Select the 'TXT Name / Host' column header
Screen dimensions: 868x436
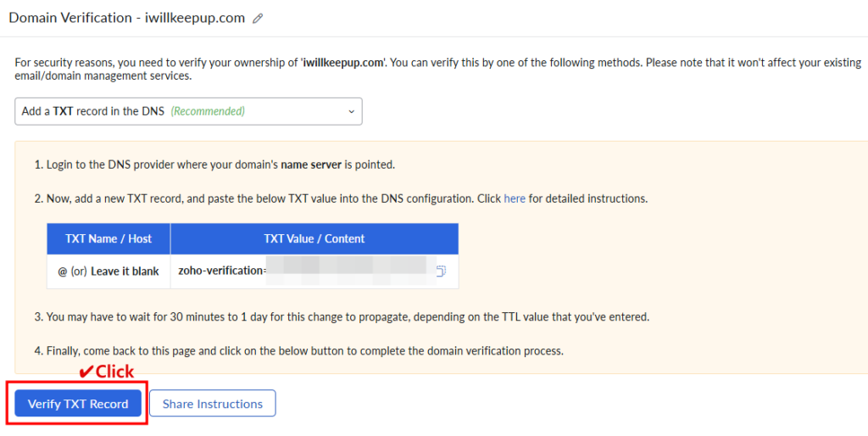point(108,238)
